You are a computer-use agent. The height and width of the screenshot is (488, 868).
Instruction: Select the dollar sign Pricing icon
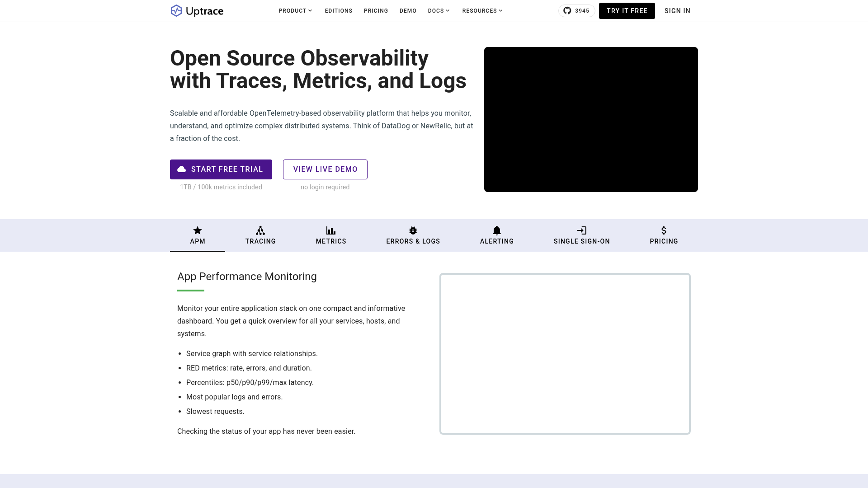click(x=664, y=230)
